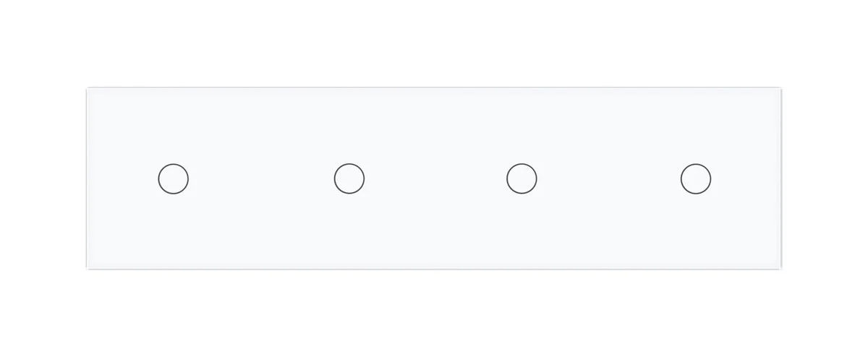Viewport: 868px width, 357px height.
Task: Tap the third circular touch button from the left
Action: 522,178
